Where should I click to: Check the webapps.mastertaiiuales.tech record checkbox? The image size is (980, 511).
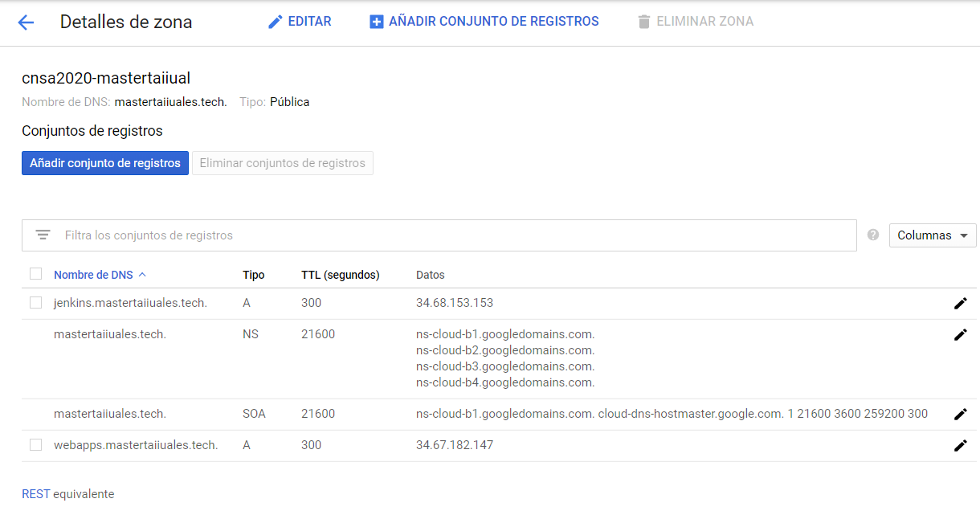point(35,444)
